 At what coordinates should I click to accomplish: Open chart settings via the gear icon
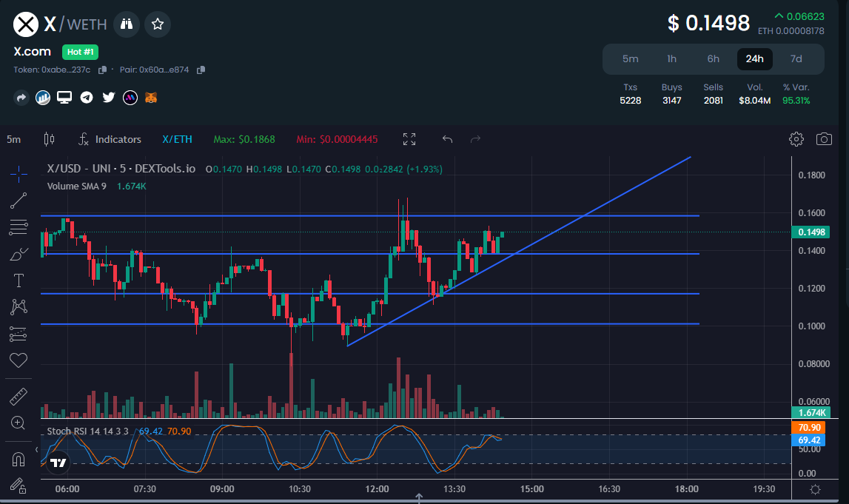pos(796,139)
